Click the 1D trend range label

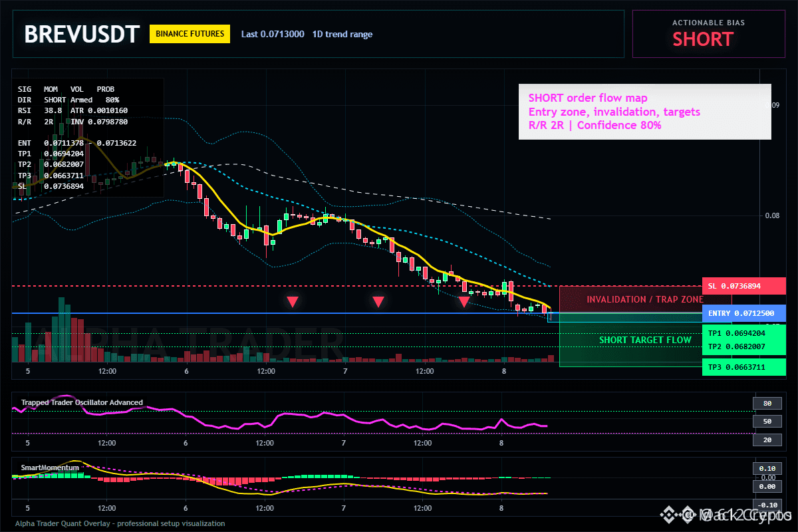pos(342,34)
